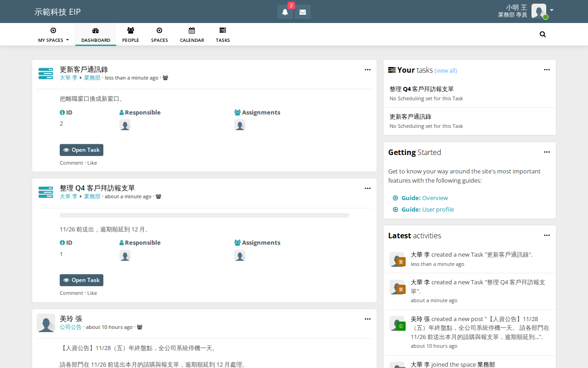
Task: Click group visibility icon on 整理 Q4 post
Action: [158, 197]
